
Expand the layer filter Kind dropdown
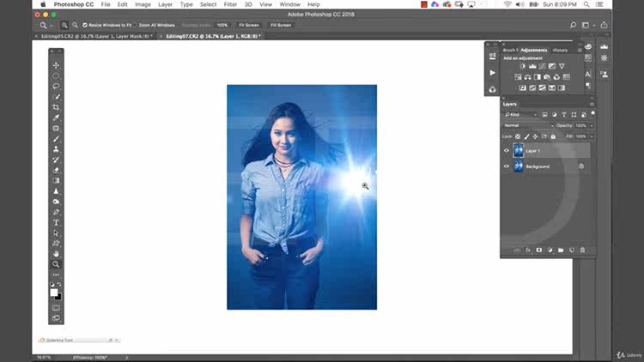coord(521,114)
